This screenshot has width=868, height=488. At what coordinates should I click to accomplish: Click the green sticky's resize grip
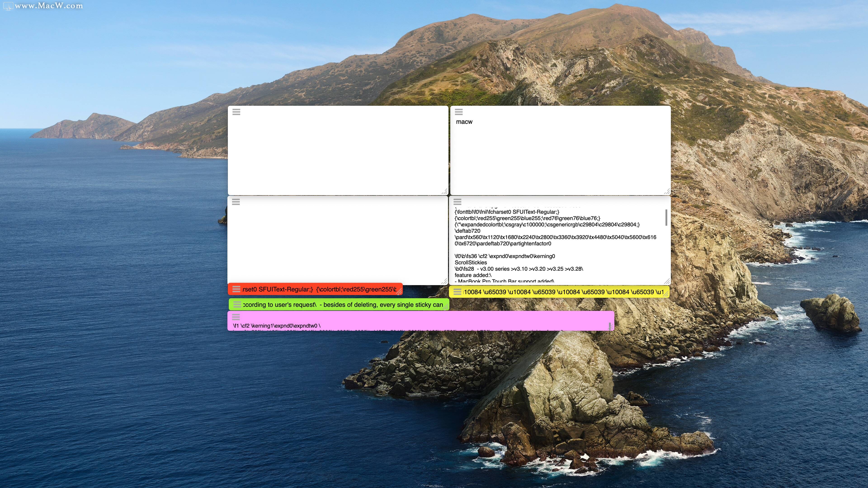point(446,307)
